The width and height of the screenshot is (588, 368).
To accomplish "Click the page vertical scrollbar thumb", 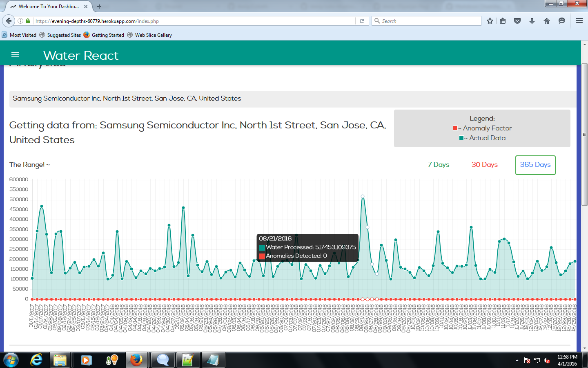I will click(584, 135).
